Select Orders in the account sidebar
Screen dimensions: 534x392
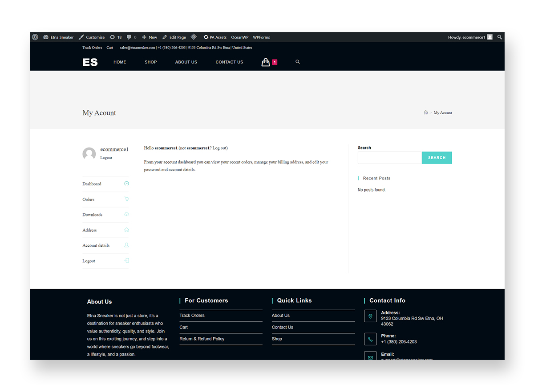(x=89, y=200)
